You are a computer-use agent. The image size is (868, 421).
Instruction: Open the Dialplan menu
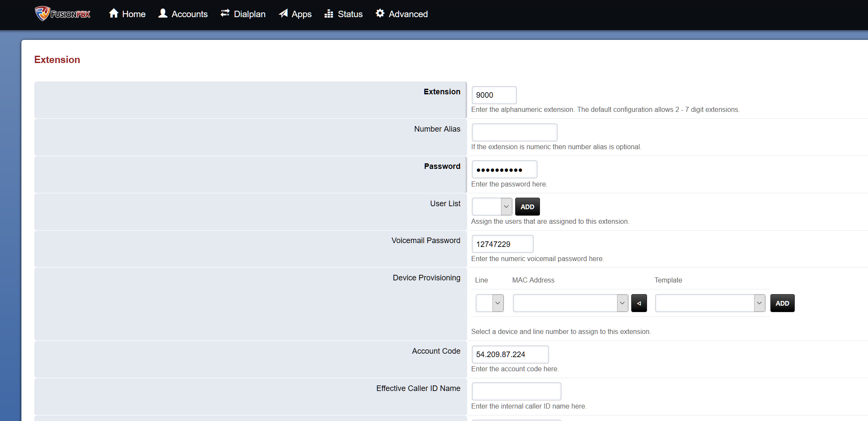(249, 14)
